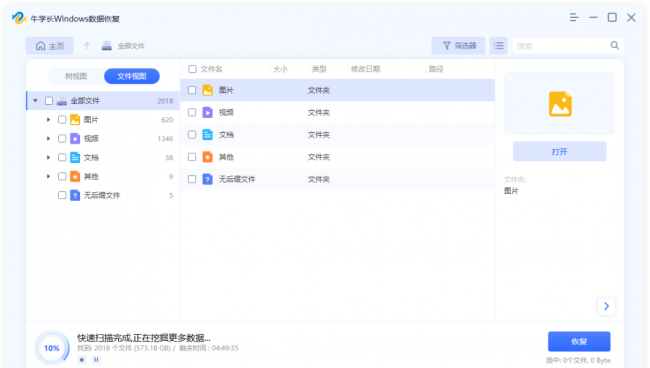Click the 文档 icon in sidebar tree
Image resolution: width=650 pixels, height=368 pixels.
75,157
